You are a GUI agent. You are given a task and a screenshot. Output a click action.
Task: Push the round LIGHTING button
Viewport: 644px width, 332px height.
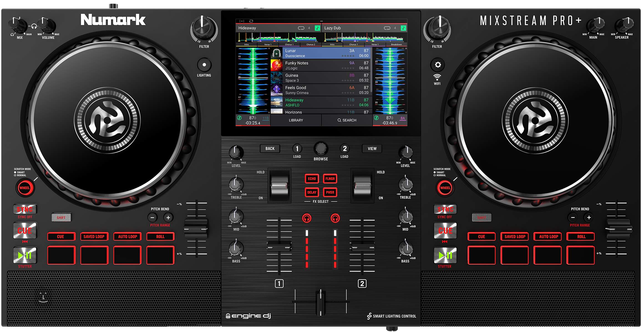204,65
